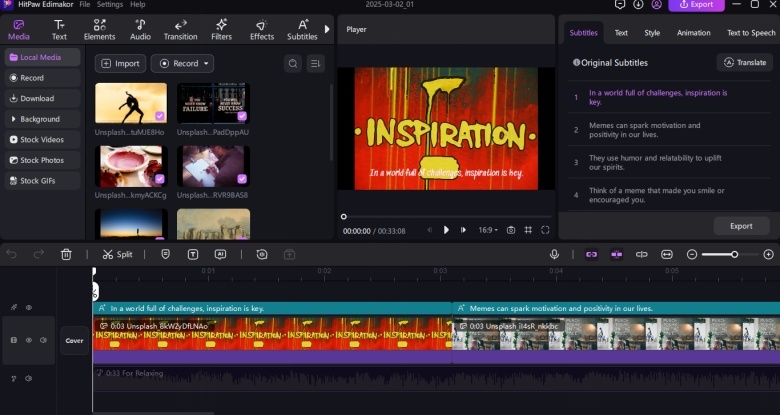This screenshot has width=780, height=415.
Task: Adjust the timeline zoom slider
Action: 734,254
